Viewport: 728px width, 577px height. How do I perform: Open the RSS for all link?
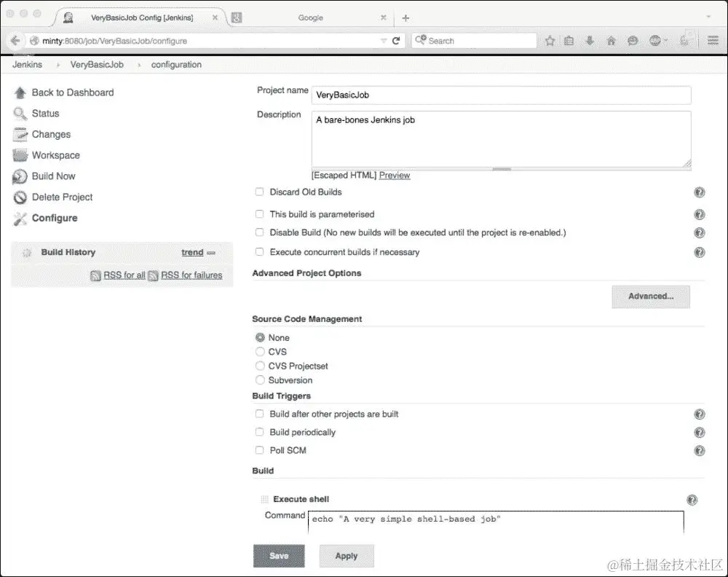pyautogui.click(x=124, y=275)
